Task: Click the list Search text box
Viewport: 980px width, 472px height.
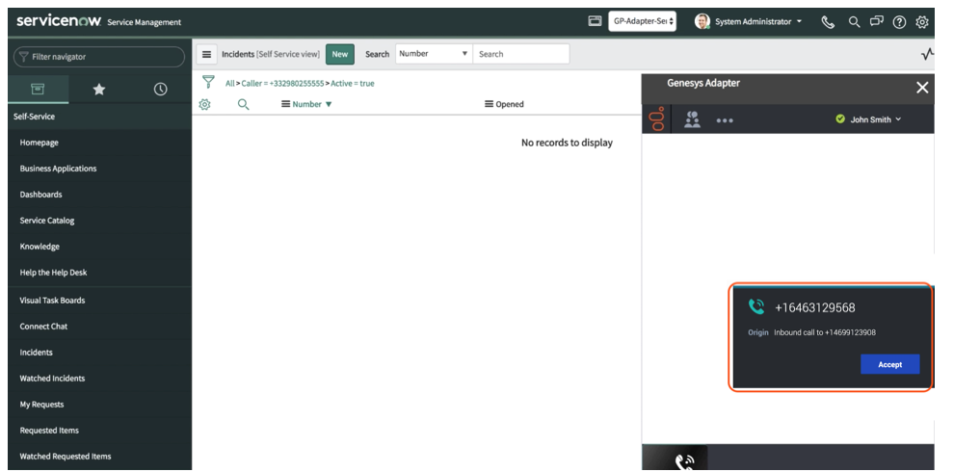Action: [x=521, y=54]
